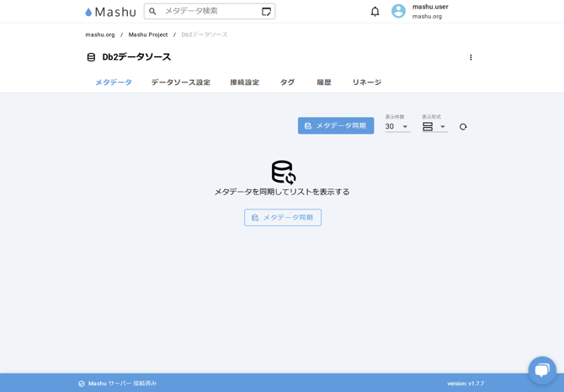The width and height of the screenshot is (564, 392).
Task: Expand the display count dropdown showing 30
Action: pyautogui.click(x=397, y=127)
